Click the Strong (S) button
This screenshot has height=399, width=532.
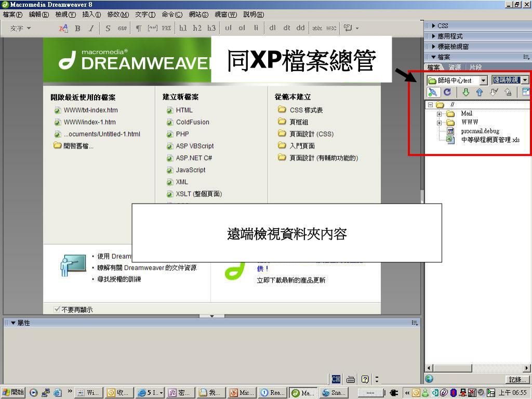(x=108, y=28)
